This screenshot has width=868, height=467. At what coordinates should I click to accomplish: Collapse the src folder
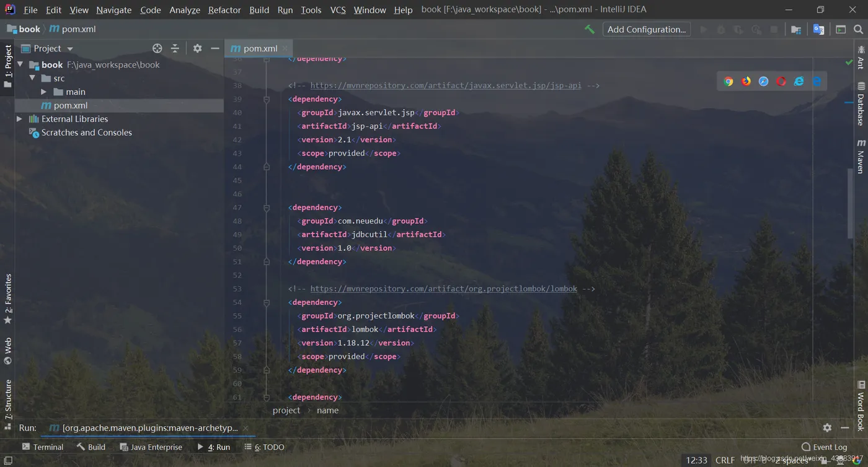click(33, 78)
